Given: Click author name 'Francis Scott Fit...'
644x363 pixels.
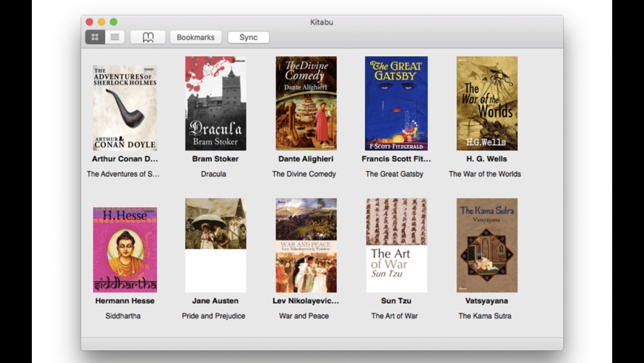Looking at the screenshot, I should tap(396, 159).
